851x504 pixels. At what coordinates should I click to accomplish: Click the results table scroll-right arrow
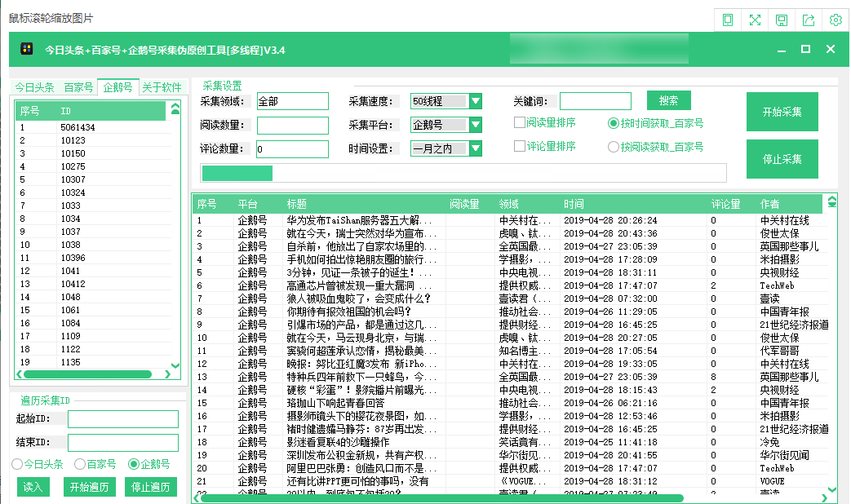pyautogui.click(x=824, y=498)
